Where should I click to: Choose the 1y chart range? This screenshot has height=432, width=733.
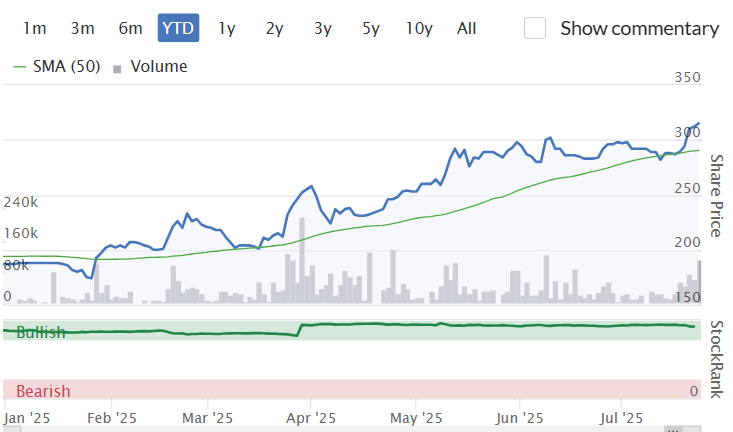coord(227,29)
